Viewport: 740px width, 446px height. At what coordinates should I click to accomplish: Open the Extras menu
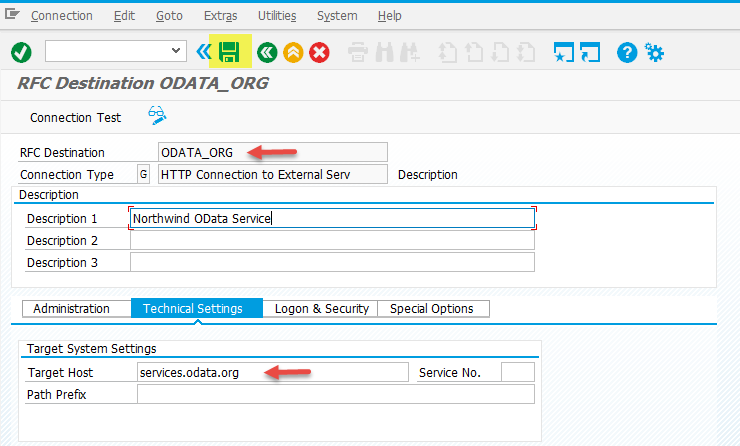(220, 16)
